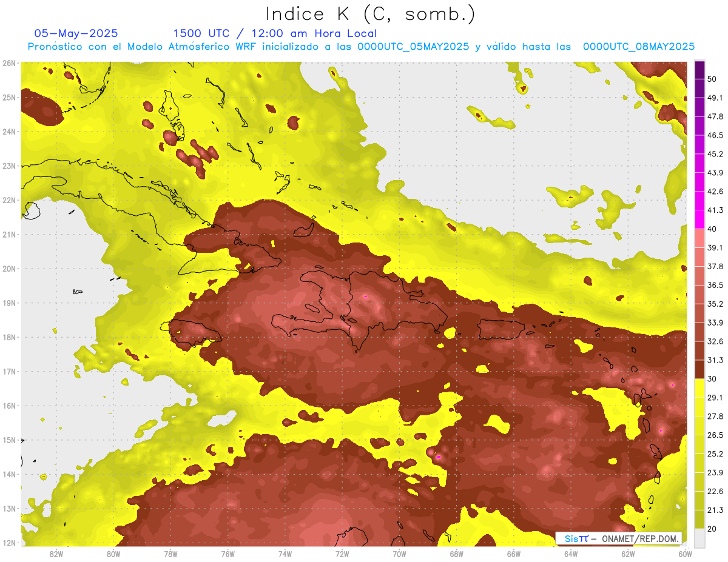Click the "42.6" colorbar value
Screen dimensions: 728x562
[714, 192]
